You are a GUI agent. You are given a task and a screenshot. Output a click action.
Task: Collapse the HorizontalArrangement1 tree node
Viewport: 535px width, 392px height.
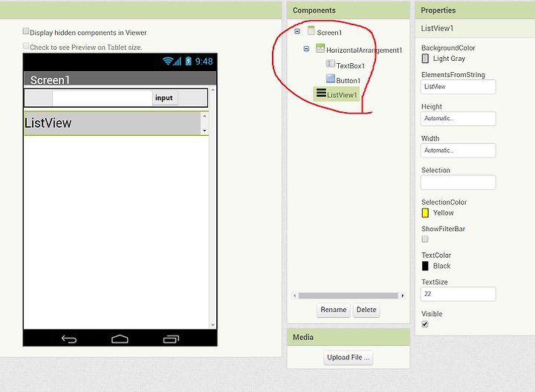[306, 49]
